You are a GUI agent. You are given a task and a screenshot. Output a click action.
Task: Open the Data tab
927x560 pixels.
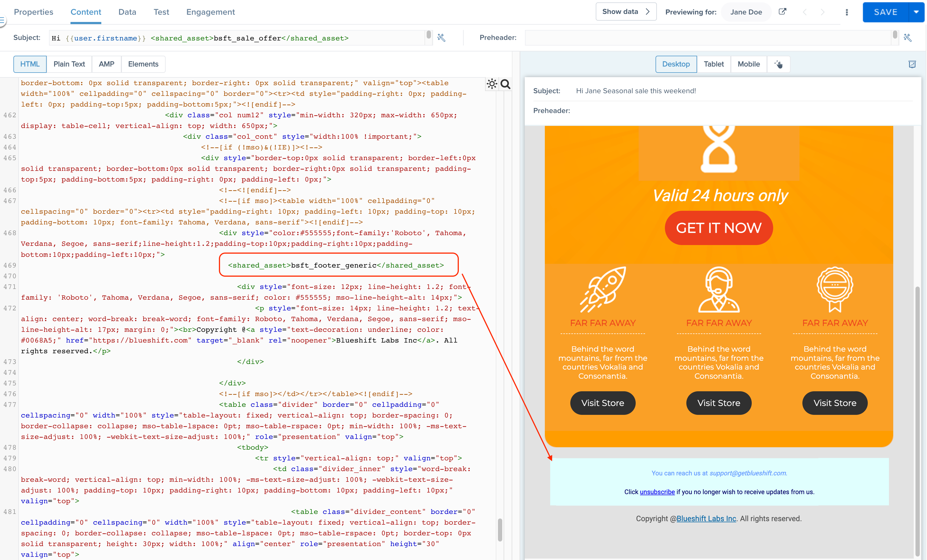pos(127,12)
